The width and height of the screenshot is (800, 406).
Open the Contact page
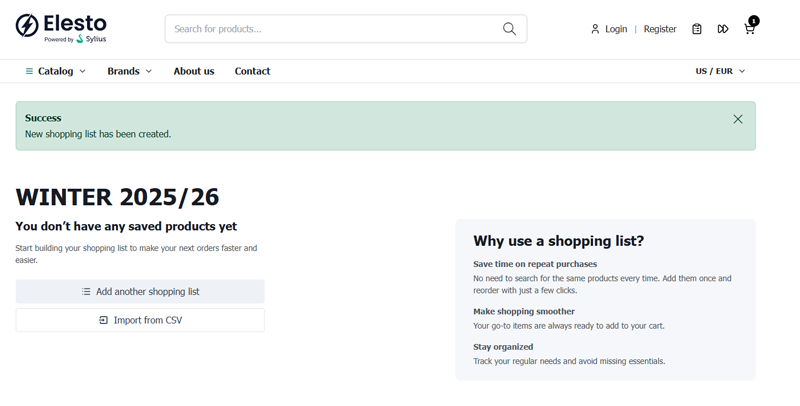point(252,71)
